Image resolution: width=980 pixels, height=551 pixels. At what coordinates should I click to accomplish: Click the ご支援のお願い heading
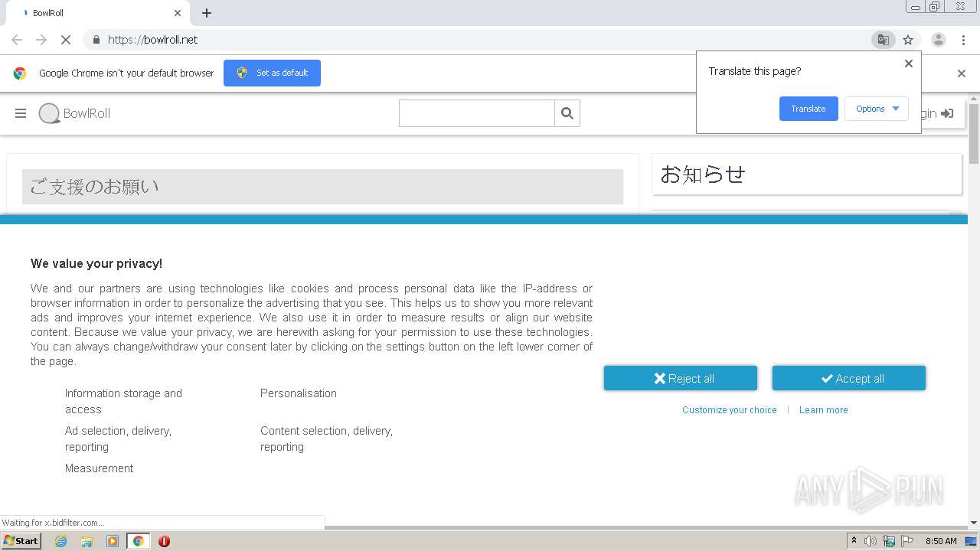pyautogui.click(x=94, y=187)
